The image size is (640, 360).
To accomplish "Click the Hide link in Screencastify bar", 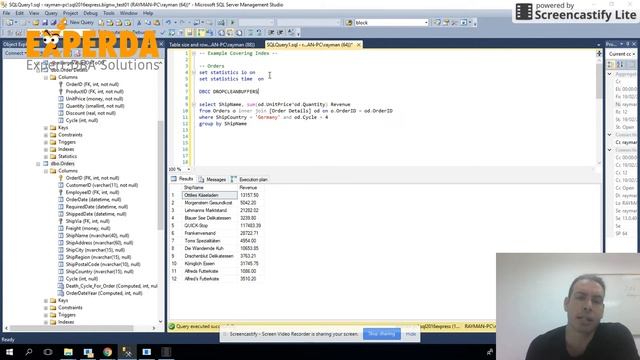I will [411, 334].
